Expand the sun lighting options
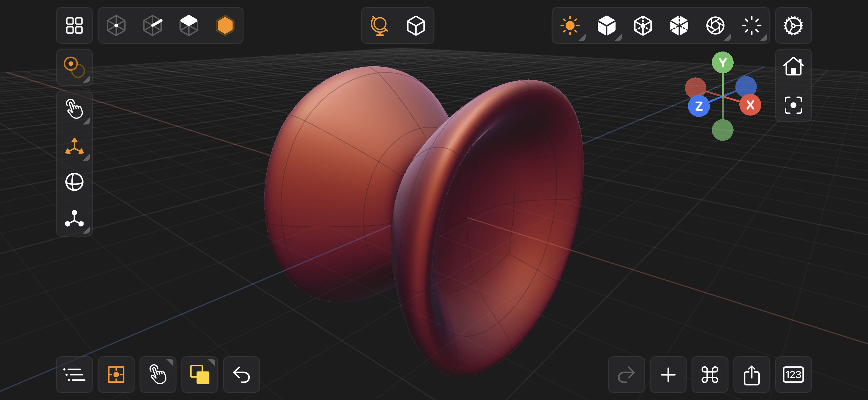Image resolution: width=868 pixels, height=400 pixels. (570, 26)
